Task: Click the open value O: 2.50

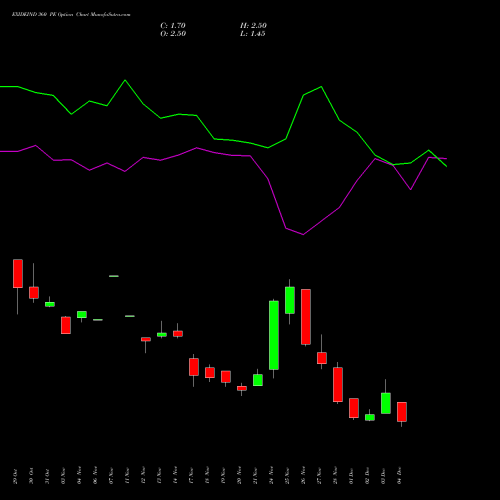Action: coord(173,33)
